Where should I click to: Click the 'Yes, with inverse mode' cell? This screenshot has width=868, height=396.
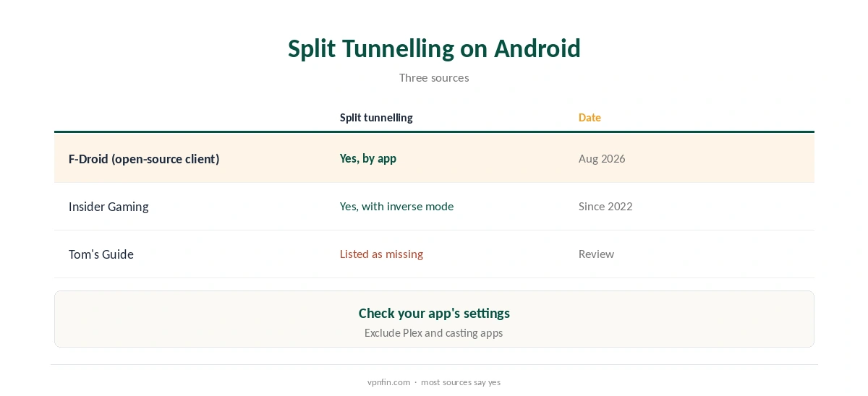[x=396, y=206]
